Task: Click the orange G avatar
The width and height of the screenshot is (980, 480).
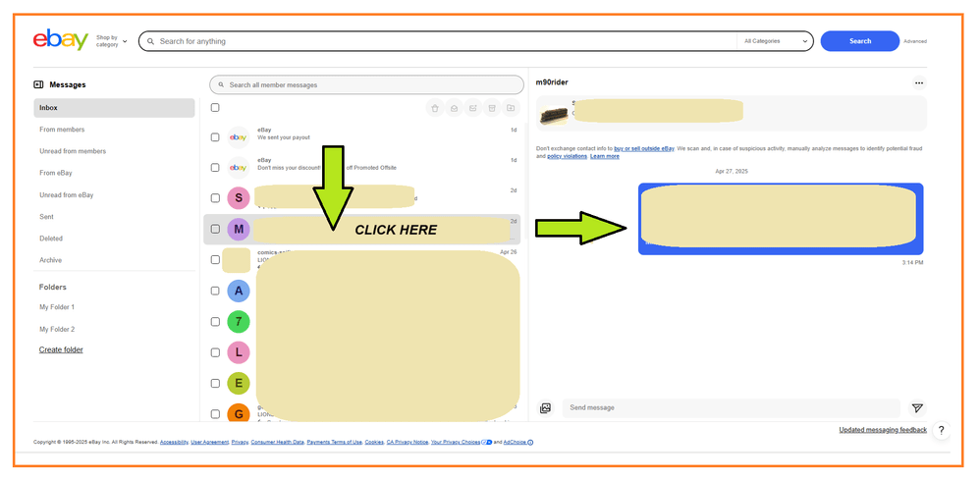Action: pyautogui.click(x=238, y=414)
